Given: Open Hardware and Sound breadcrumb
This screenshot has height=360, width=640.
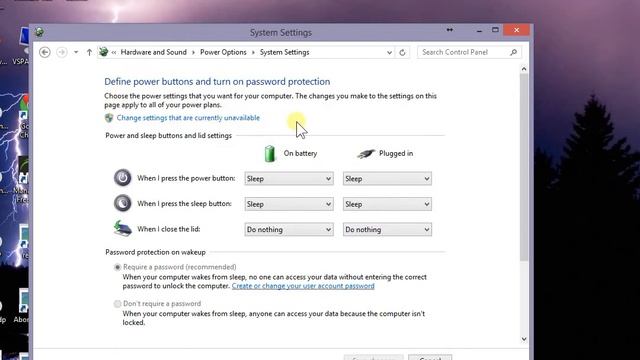Looking at the screenshot, I should click(x=153, y=52).
